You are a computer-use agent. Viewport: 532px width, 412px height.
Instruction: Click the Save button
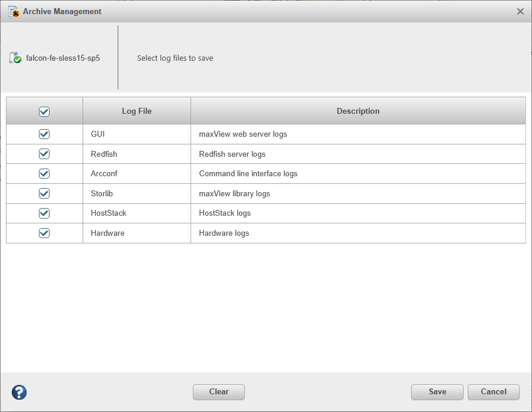pyautogui.click(x=437, y=392)
